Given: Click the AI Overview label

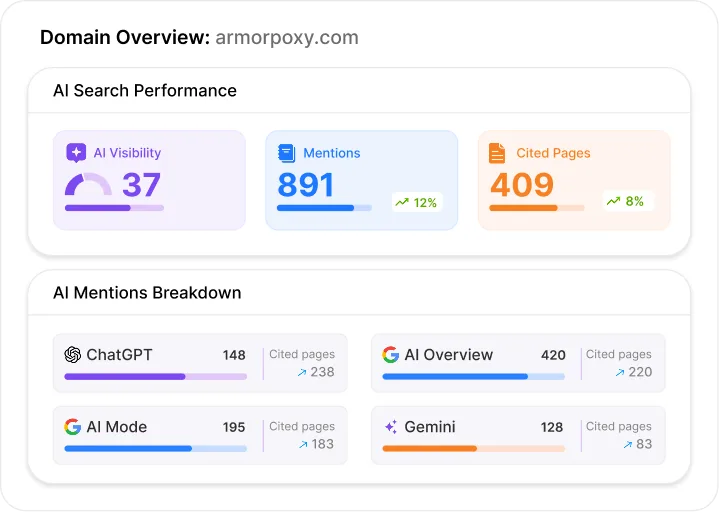Looking at the screenshot, I should (x=448, y=355).
